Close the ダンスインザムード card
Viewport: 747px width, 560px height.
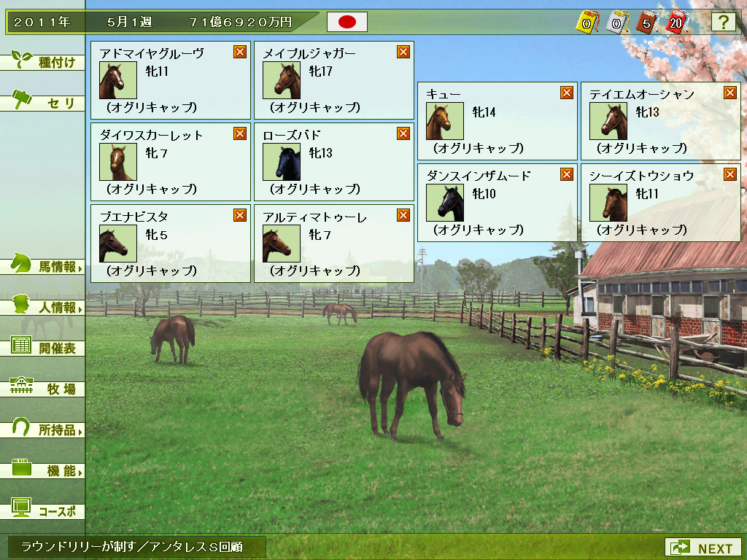point(566,175)
